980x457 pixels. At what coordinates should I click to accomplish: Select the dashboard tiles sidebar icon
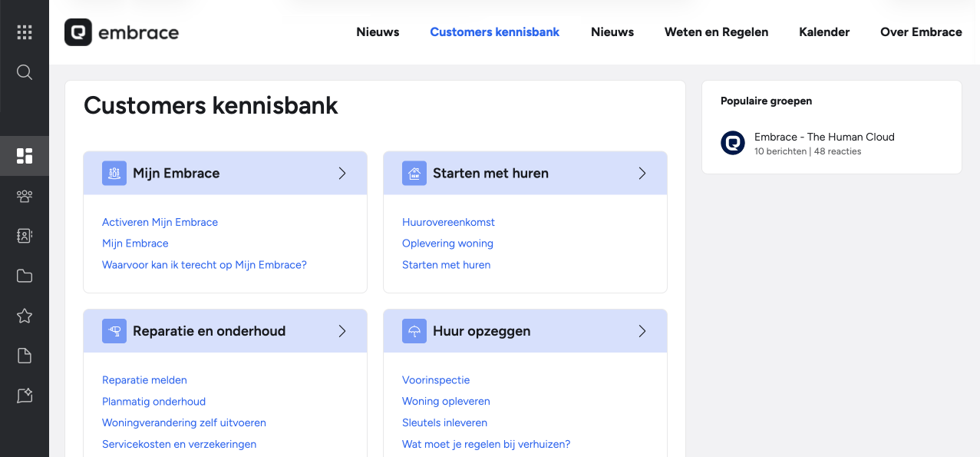[x=25, y=156]
